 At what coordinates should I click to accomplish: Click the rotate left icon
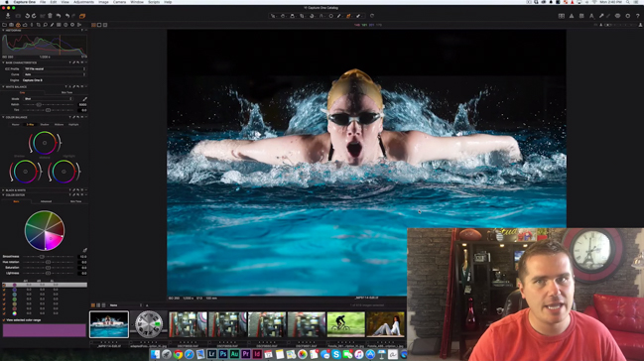(x=27, y=16)
